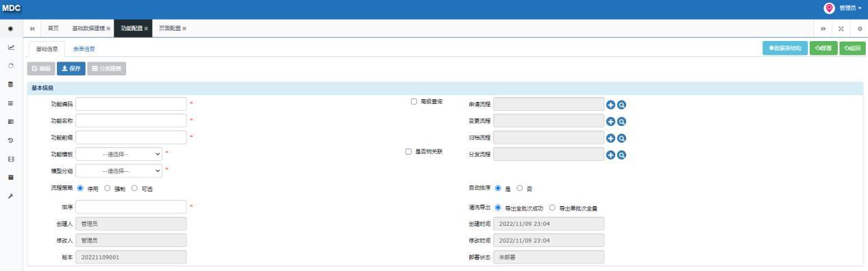Image resolution: width=868 pixels, height=271 pixels.
Task: Click the history icon in left sidebar
Action: [x=10, y=140]
